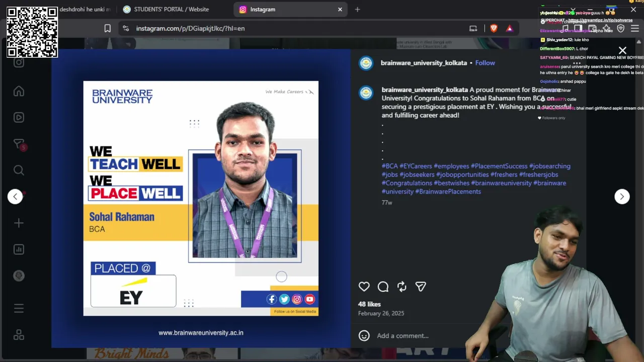Open the Meta apps grid icon

19,334
